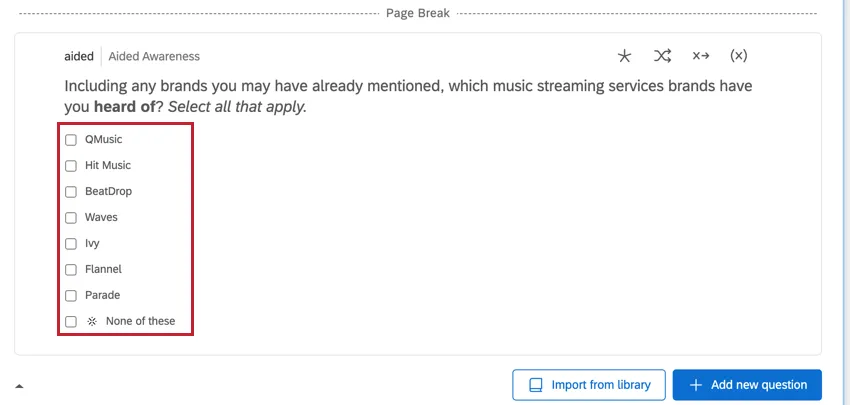850x405 pixels.
Task: Select the Flannel checkbox
Action: (71, 270)
